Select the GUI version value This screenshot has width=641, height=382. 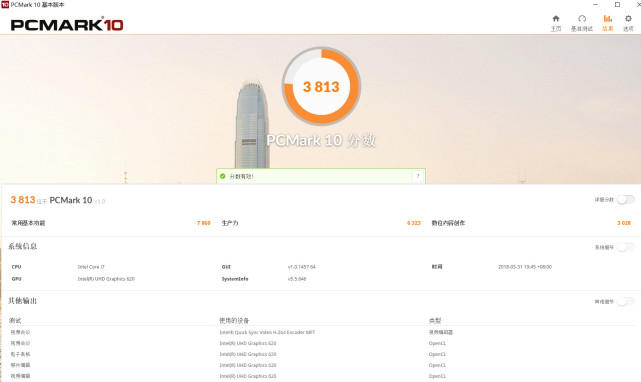tap(302, 267)
